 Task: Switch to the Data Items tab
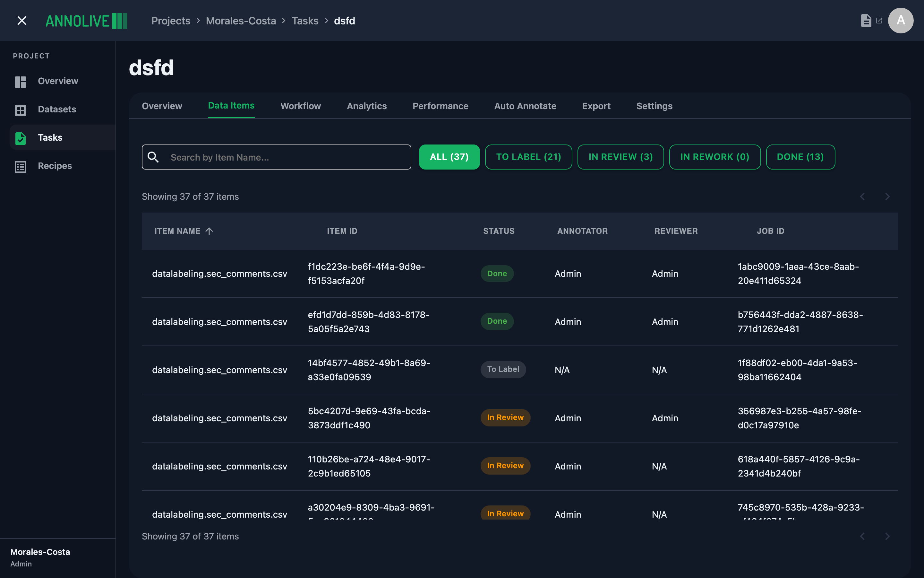click(x=231, y=106)
